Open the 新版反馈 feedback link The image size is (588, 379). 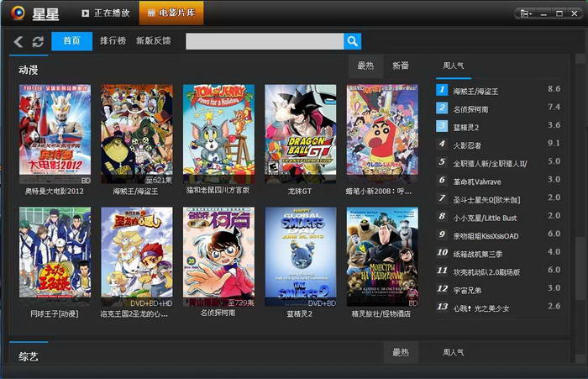pos(154,40)
